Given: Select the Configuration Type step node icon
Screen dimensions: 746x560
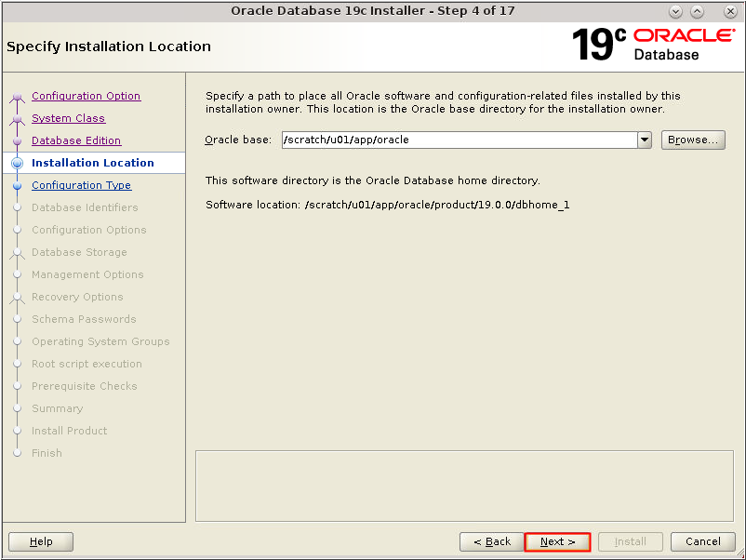Looking at the screenshot, I should tap(19, 185).
